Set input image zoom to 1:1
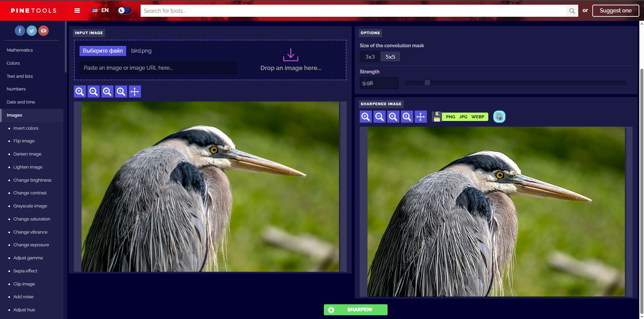The image size is (644, 319). [x=121, y=91]
